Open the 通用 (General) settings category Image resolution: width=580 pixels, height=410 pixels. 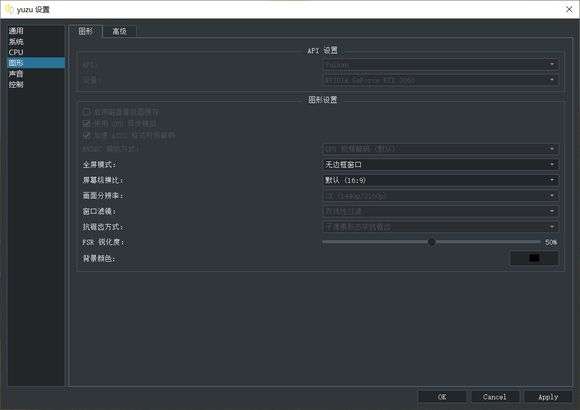[x=36, y=31]
